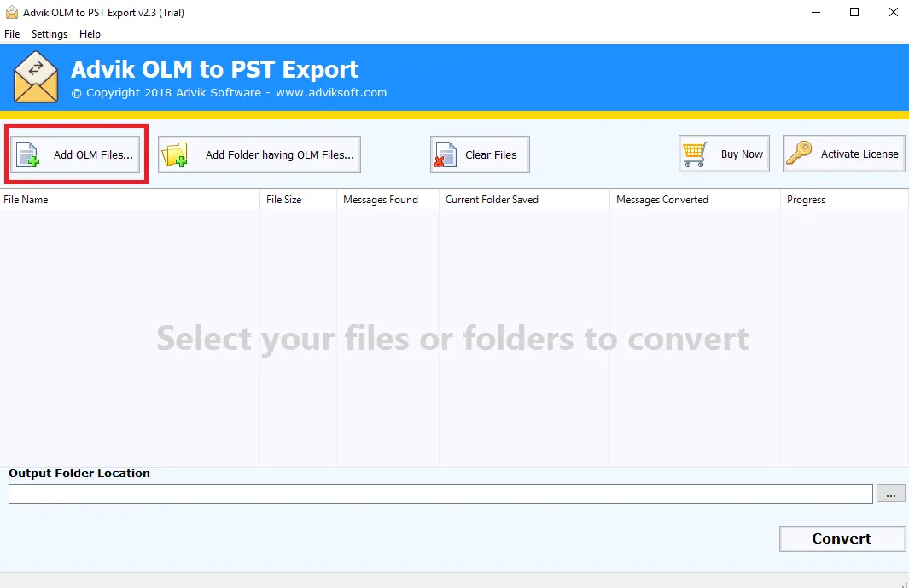The width and height of the screenshot is (909, 588).
Task: Click the Add OLM Files document icon
Action: coord(29,154)
